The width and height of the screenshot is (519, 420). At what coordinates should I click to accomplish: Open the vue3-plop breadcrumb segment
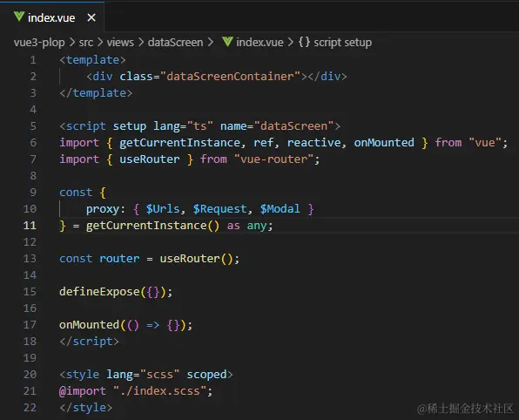(x=39, y=43)
